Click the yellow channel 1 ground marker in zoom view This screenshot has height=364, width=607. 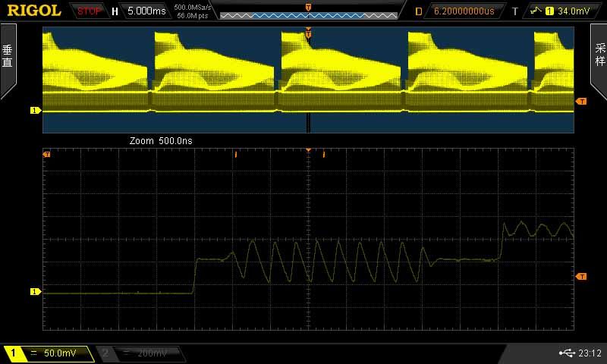[34, 291]
